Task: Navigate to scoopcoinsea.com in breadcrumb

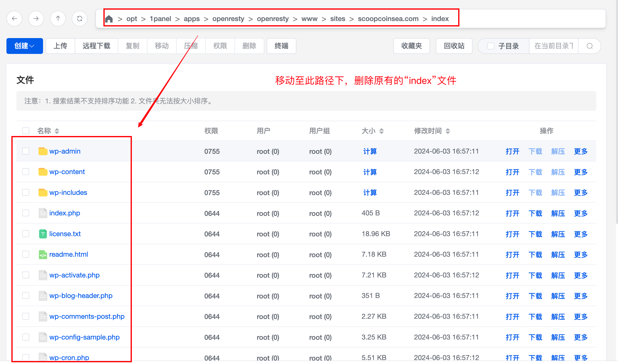Action: click(388, 19)
